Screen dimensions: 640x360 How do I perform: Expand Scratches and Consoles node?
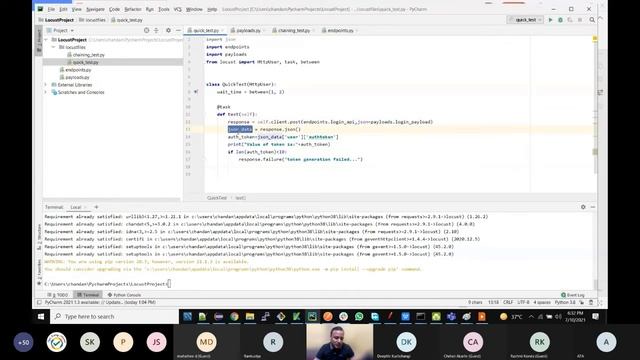point(46,92)
